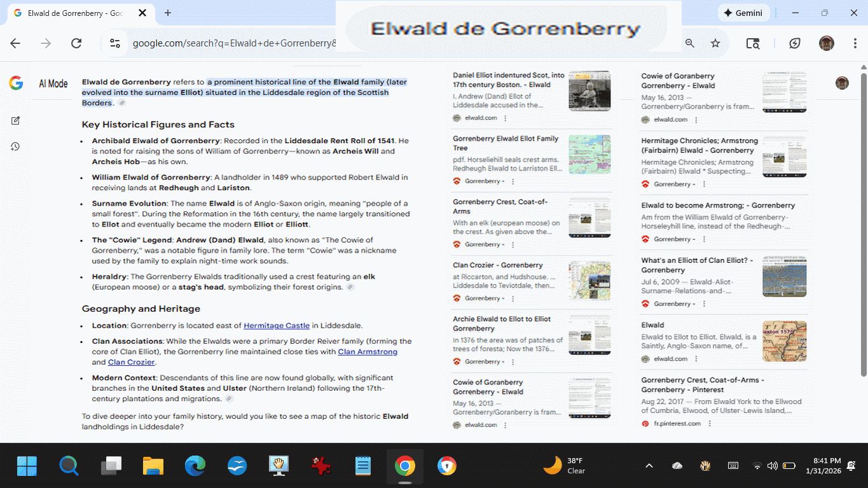Show hidden system tray icons chevron
The width and height of the screenshot is (868, 488).
(649, 466)
